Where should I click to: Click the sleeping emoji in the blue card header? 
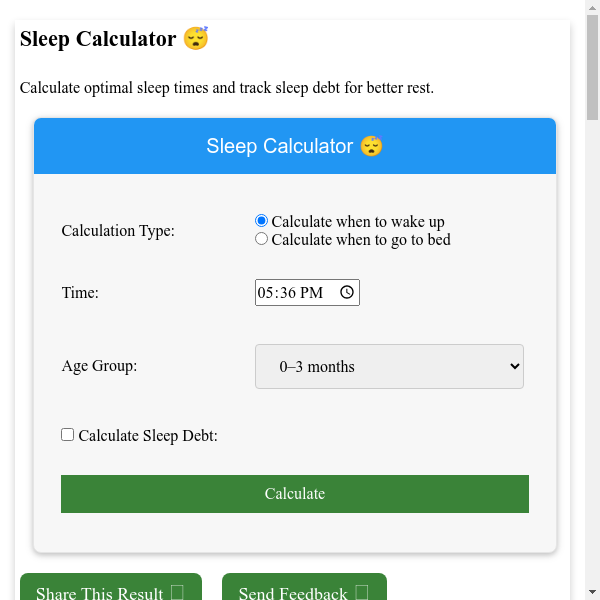tap(372, 146)
